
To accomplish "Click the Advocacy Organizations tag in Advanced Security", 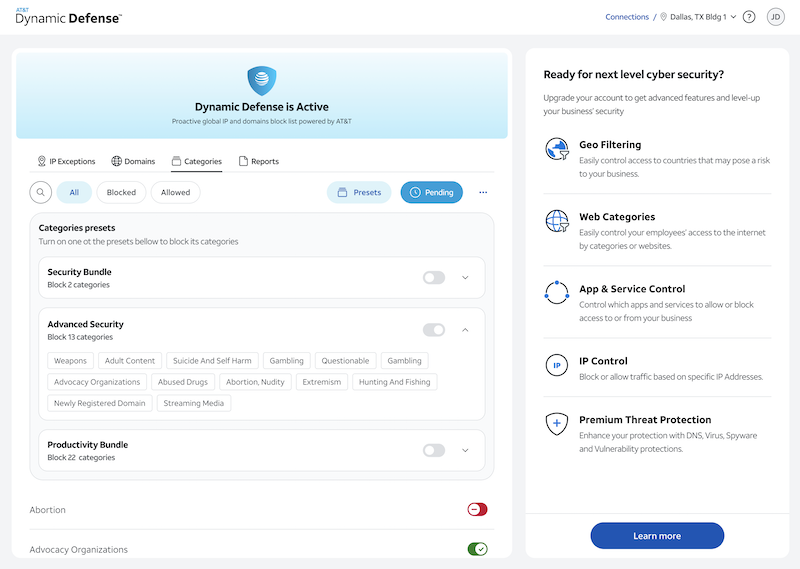I will [x=97, y=382].
